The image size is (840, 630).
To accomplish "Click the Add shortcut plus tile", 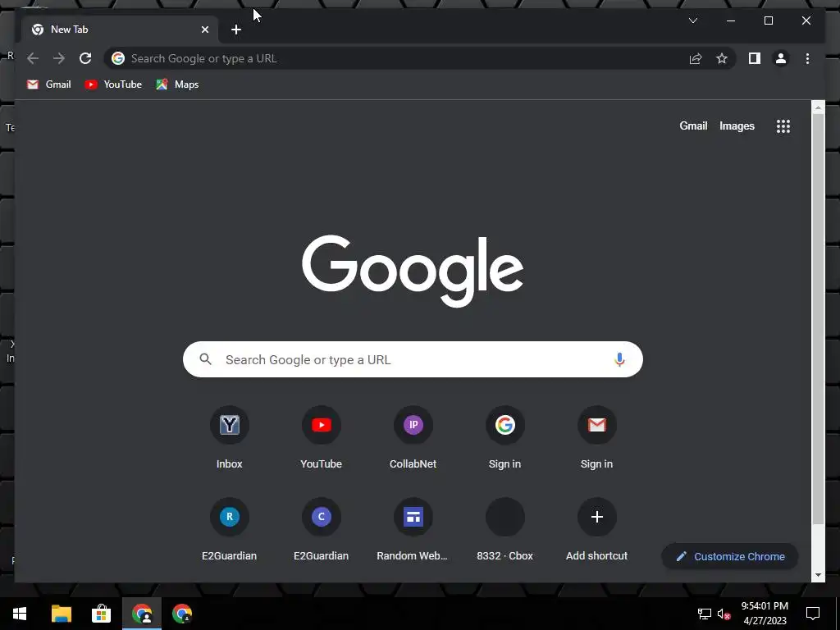I will (x=597, y=530).
